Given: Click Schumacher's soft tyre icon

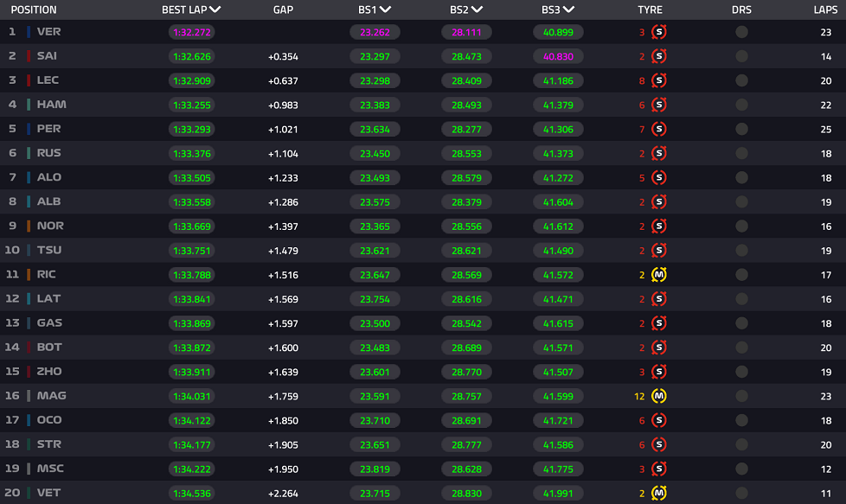Looking at the screenshot, I should tap(659, 469).
